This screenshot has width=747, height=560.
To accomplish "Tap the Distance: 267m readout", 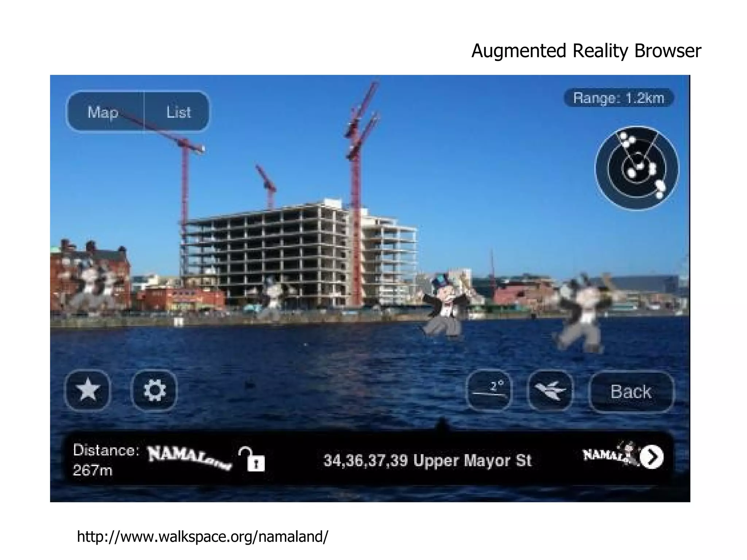I will [x=105, y=460].
